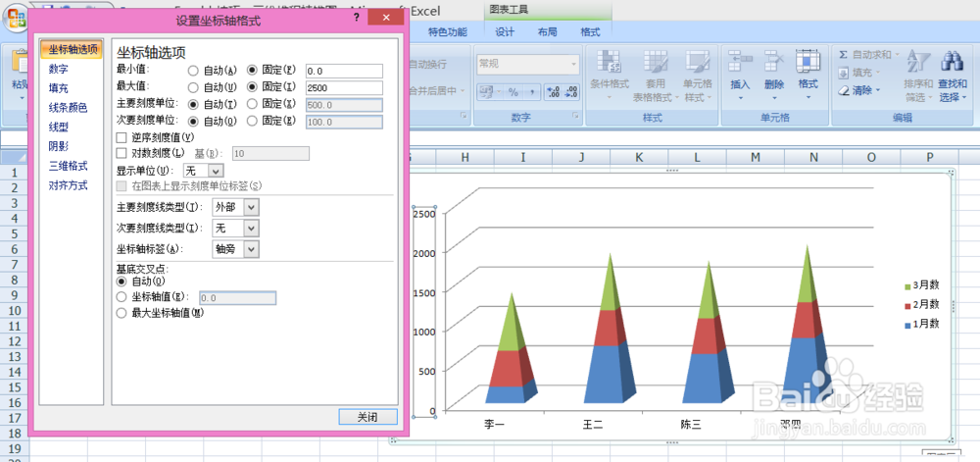The image size is (980, 462).
Task: Enable the 逆序刻度值 checkbox
Action: pyautogui.click(x=122, y=137)
